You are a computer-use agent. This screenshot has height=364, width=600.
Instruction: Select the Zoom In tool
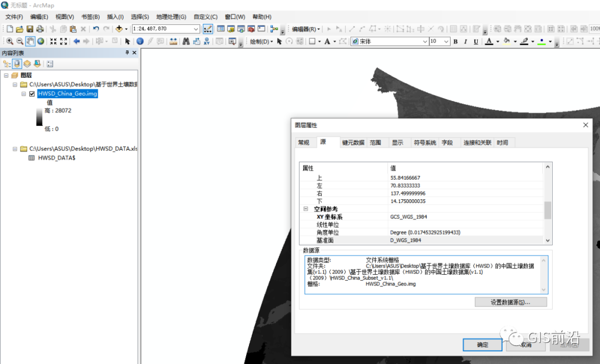point(9,41)
